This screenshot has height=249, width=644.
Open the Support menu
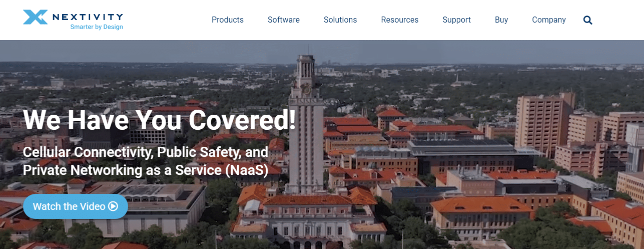[456, 20]
